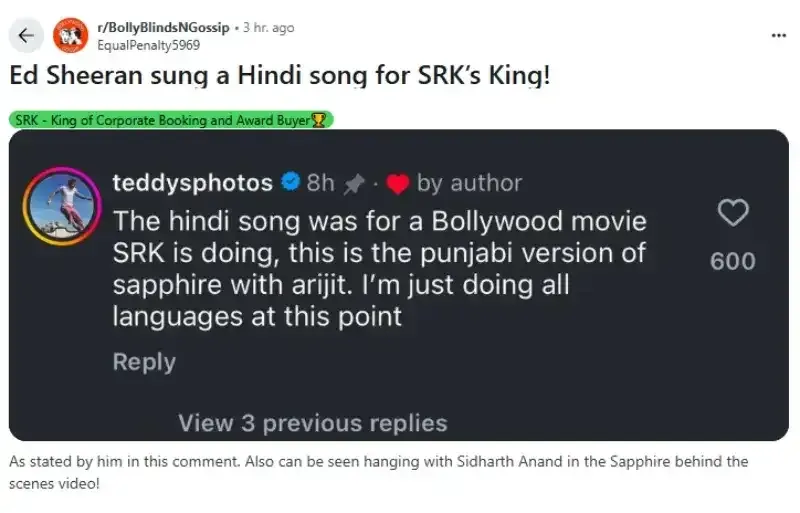
Task: Open teddysphotos username link
Action: tap(192, 183)
